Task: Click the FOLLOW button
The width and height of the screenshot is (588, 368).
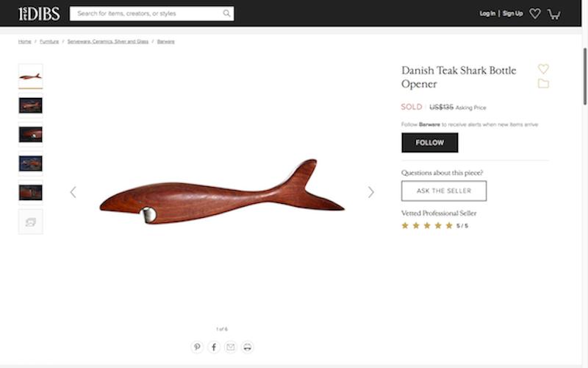Action: [x=429, y=143]
